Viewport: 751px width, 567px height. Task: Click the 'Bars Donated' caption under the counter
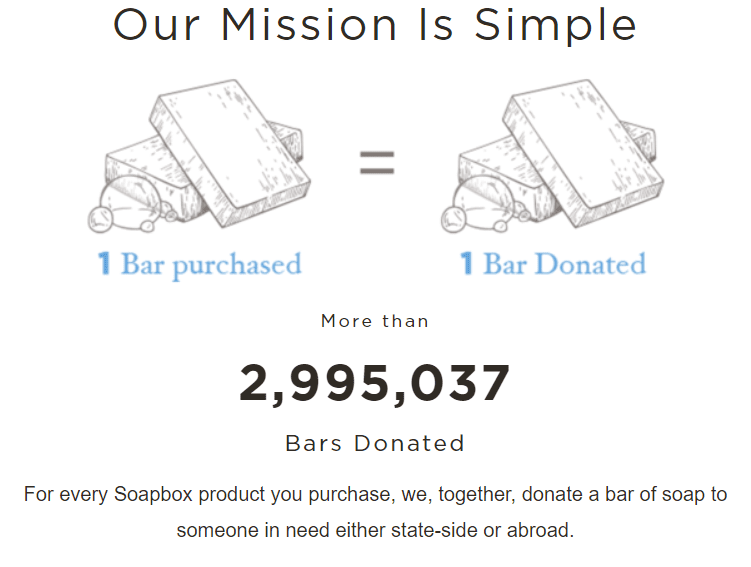tap(375, 443)
